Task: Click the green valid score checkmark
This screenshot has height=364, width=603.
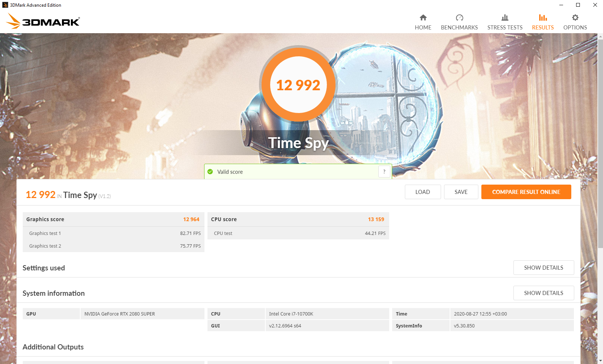Action: tap(210, 172)
